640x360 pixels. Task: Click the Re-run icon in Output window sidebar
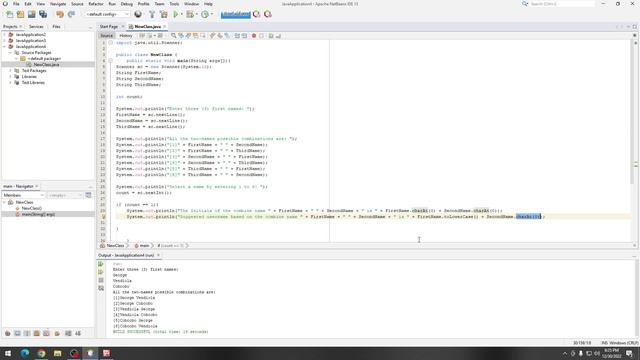pos(101,264)
